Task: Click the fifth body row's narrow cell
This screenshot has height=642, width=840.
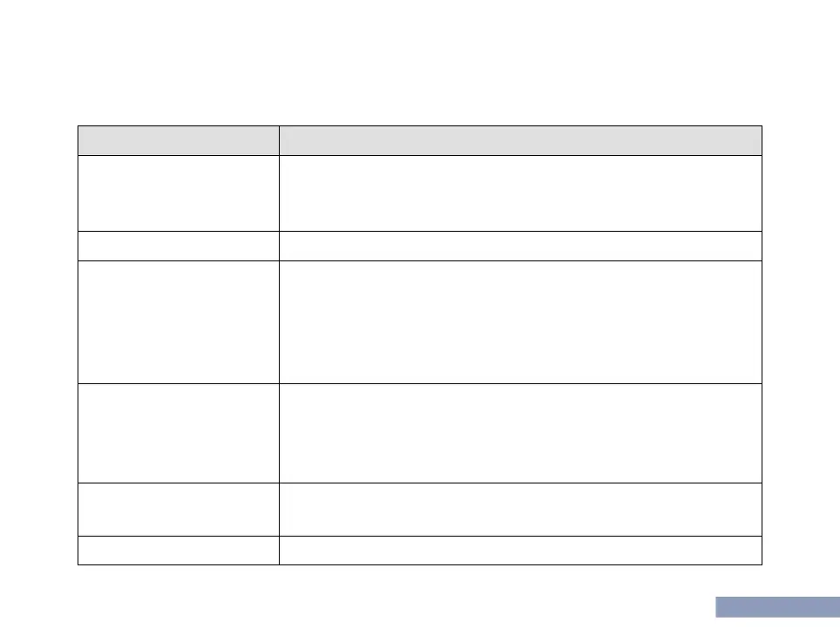Action: coord(179,510)
